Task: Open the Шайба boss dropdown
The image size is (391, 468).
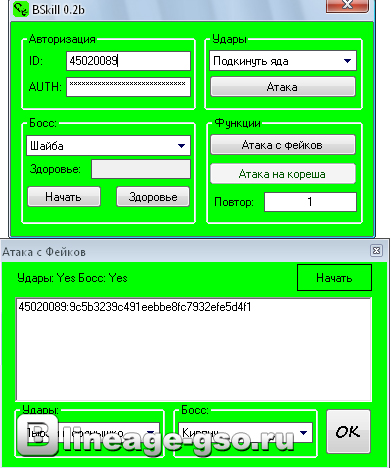Action: click(108, 145)
